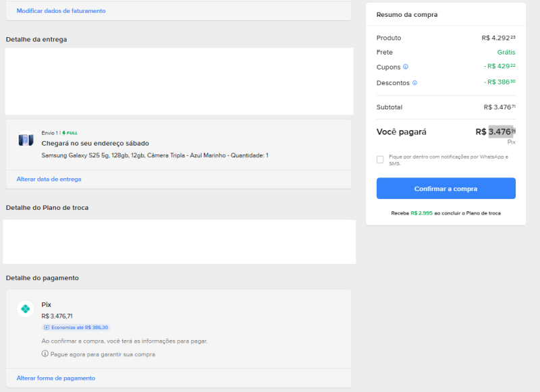Click the 'Economize até R$ 386,30' badge
This screenshot has width=540, height=392.
point(76,327)
